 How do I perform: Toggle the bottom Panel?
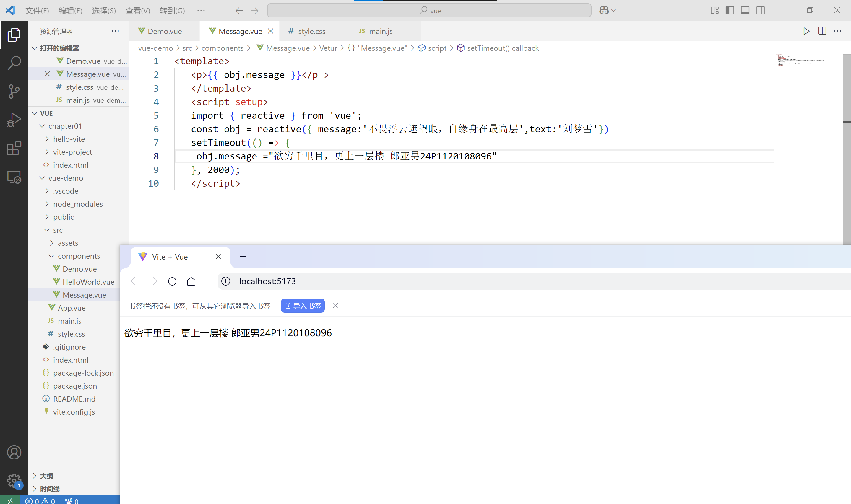point(745,11)
